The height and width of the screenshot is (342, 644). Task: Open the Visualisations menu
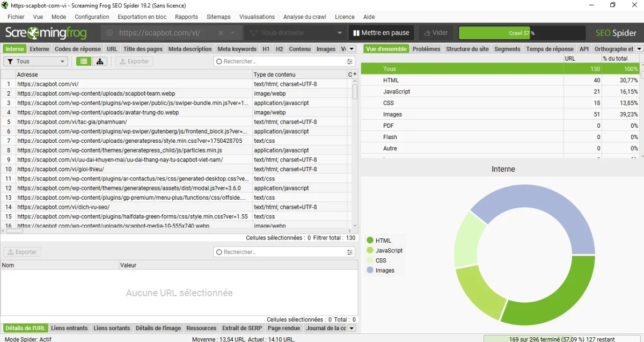click(257, 17)
